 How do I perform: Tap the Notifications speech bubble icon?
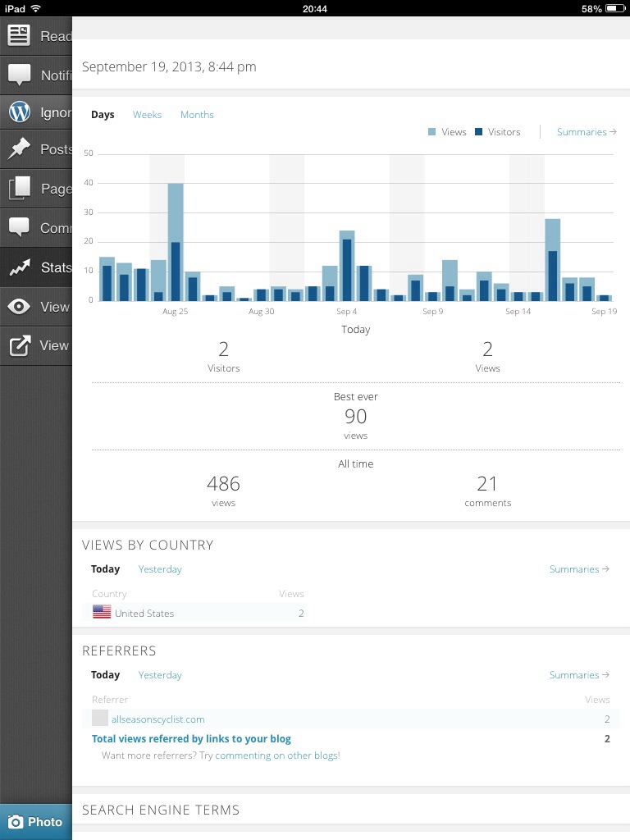(x=19, y=75)
